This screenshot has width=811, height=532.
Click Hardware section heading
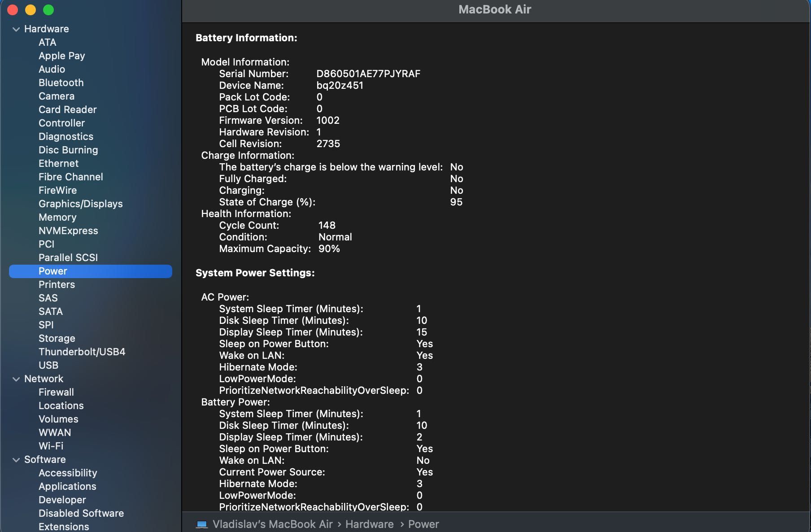pyautogui.click(x=47, y=29)
